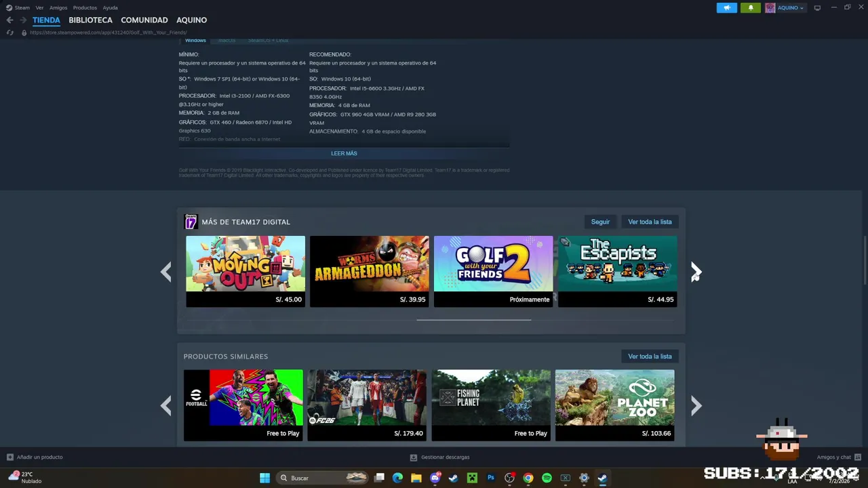Open the Amigos menu
This screenshot has width=868, height=488.
point(58,7)
